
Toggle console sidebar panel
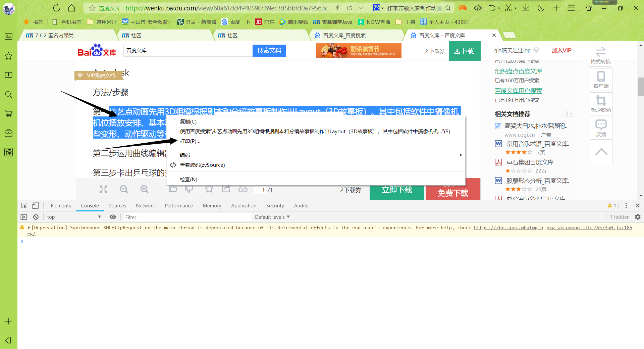click(24, 217)
